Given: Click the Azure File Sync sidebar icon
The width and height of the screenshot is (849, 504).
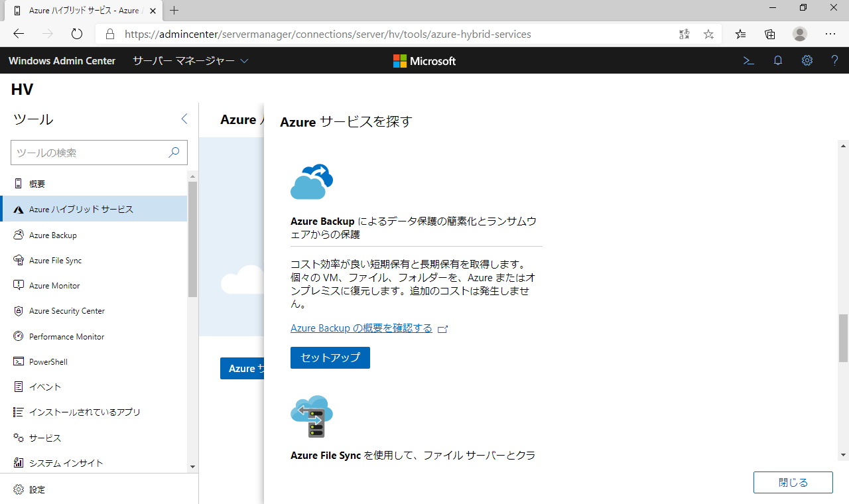Looking at the screenshot, I should tap(18, 260).
